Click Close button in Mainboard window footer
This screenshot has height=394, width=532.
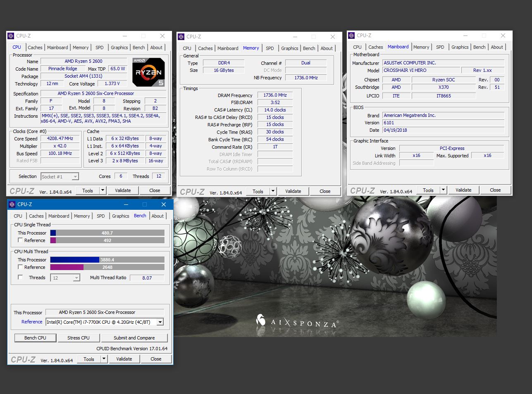tap(495, 190)
